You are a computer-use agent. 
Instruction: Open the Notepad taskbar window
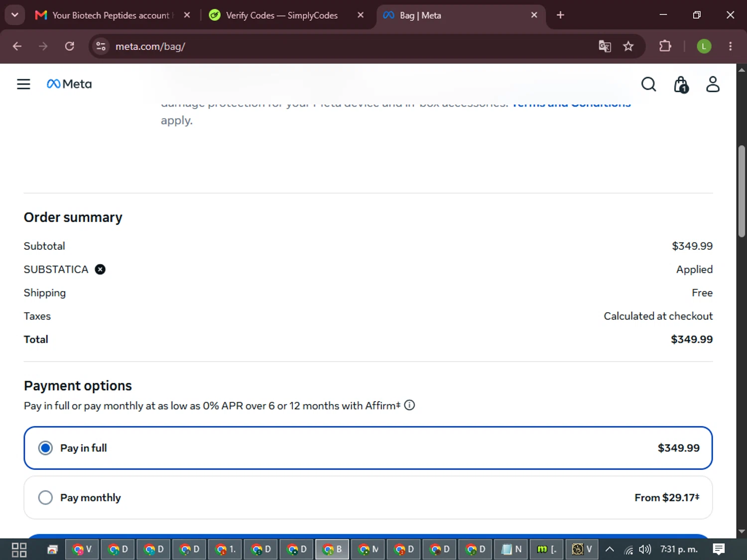click(511, 550)
